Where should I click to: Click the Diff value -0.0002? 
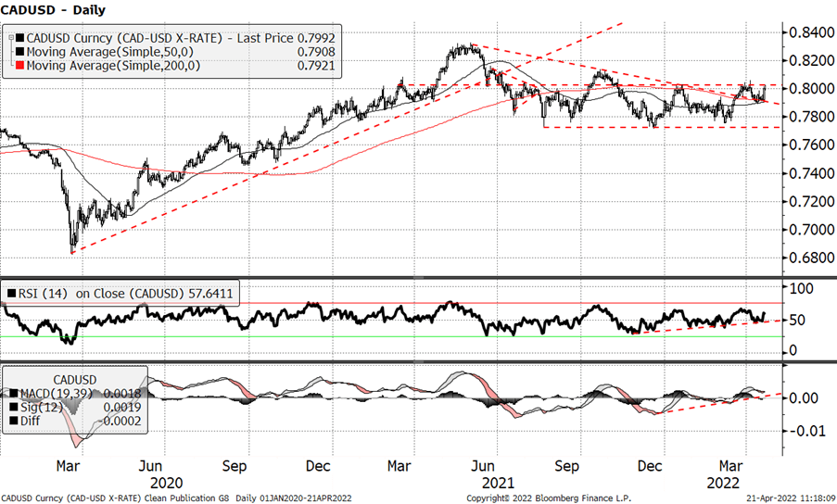(120, 421)
